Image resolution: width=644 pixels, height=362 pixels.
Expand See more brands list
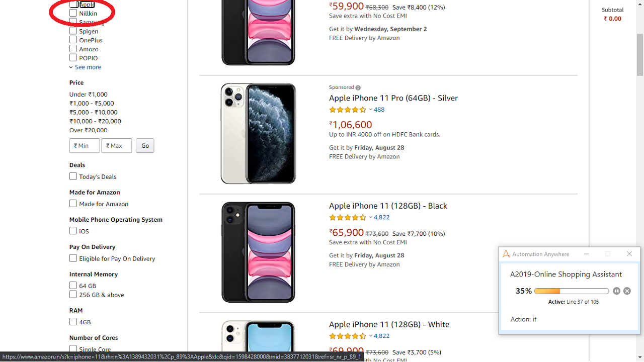click(x=88, y=67)
